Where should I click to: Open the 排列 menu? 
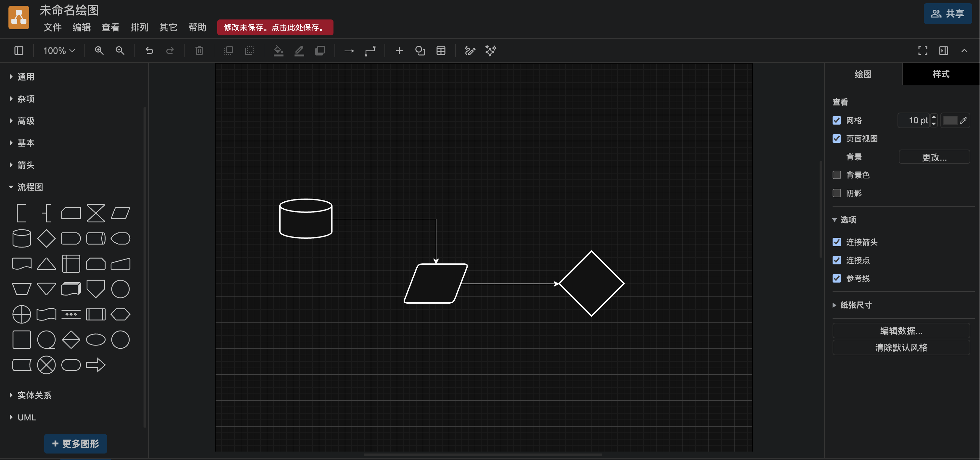(x=139, y=27)
